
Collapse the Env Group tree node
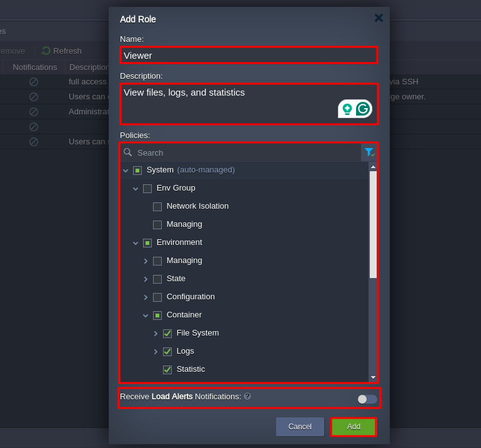(x=136, y=189)
